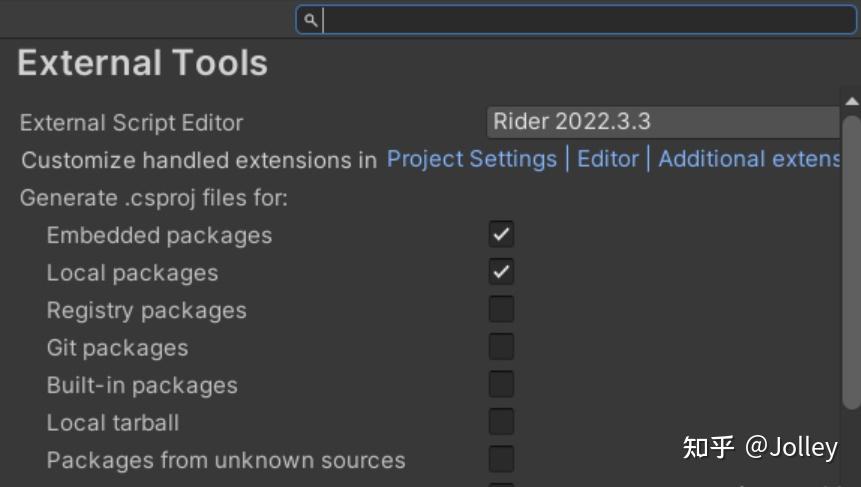Click the External Tools heading

143,63
